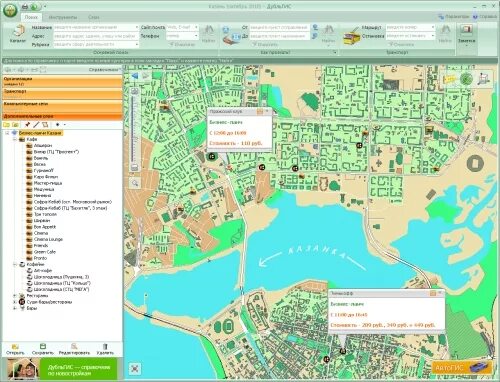Screen dimensions: 500x382
Task: Click the Справка help icon top right
Action: point(475,16)
